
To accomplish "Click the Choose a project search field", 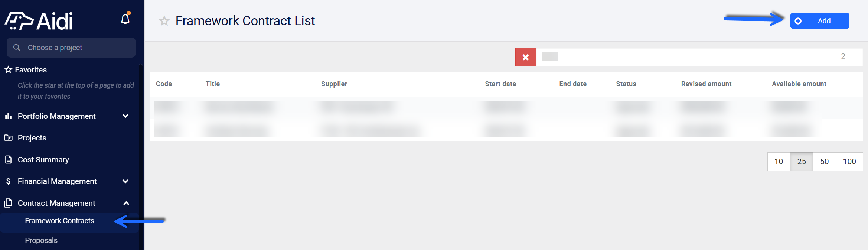I will pos(71,48).
